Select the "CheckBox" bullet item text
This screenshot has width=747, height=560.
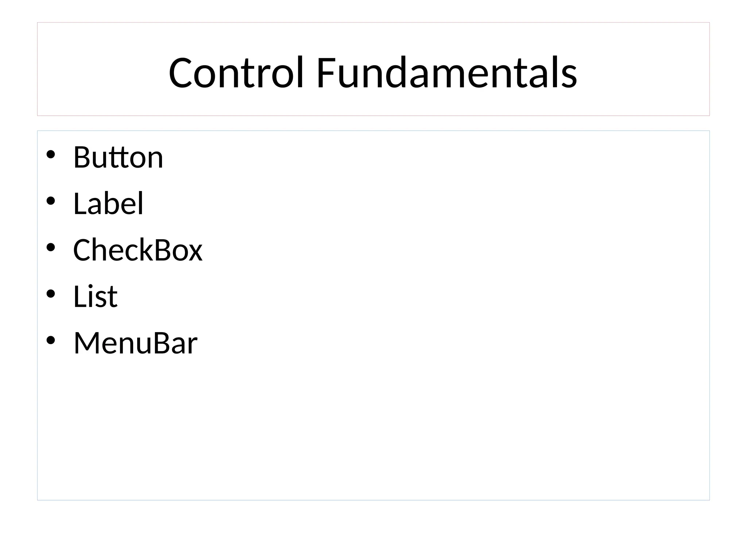click(x=138, y=250)
